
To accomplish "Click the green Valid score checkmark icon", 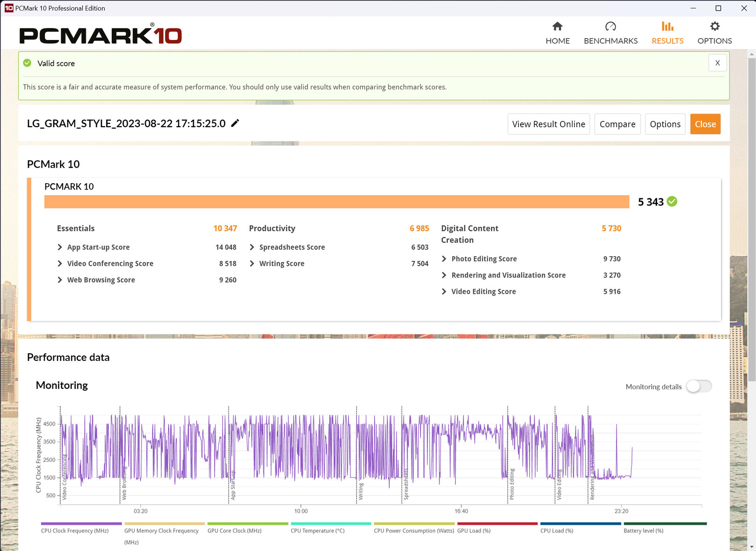I will click(28, 63).
